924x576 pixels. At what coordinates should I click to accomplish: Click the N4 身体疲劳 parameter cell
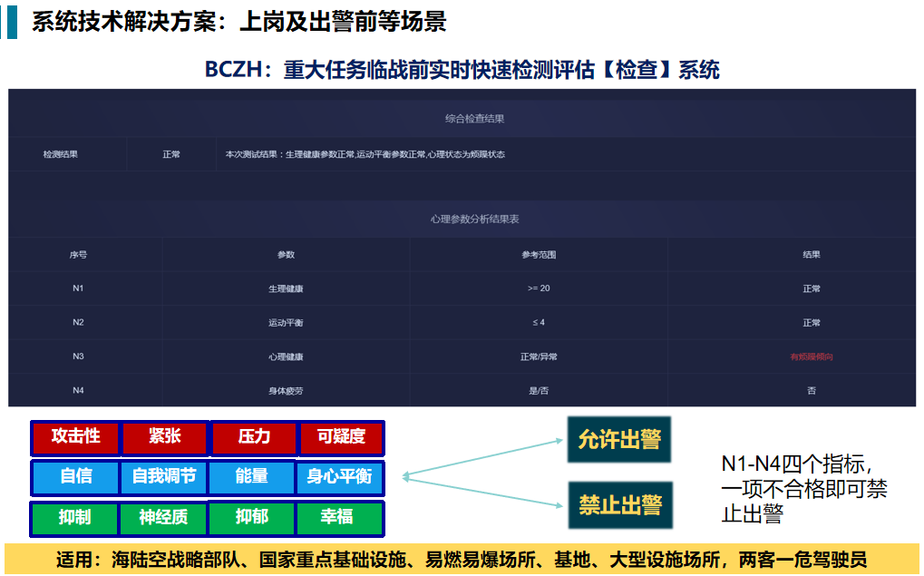click(286, 391)
